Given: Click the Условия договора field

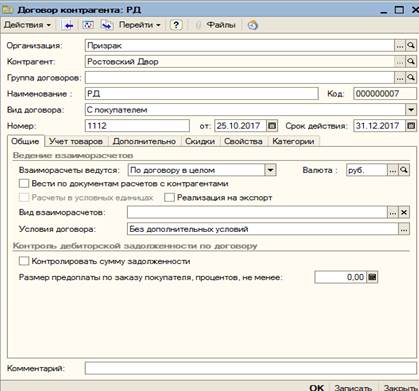Looking at the screenshot, I should tap(263, 229).
